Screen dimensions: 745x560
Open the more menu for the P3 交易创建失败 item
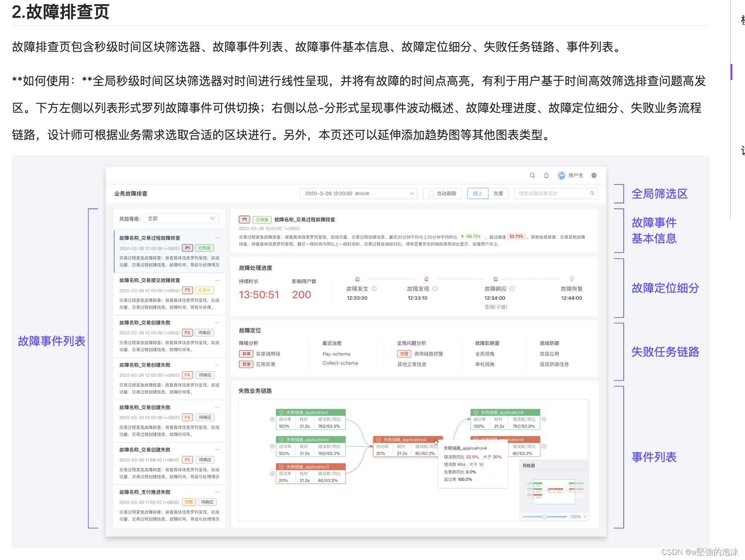(217, 323)
